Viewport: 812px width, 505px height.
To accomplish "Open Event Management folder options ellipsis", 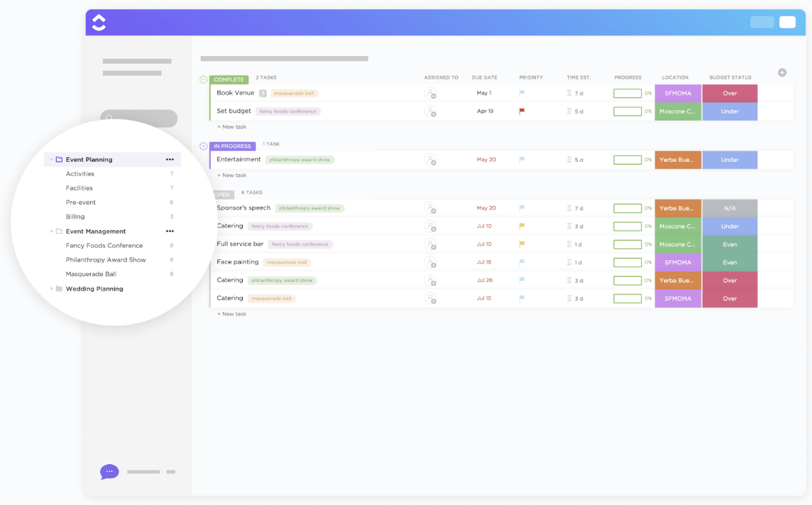I will [170, 231].
